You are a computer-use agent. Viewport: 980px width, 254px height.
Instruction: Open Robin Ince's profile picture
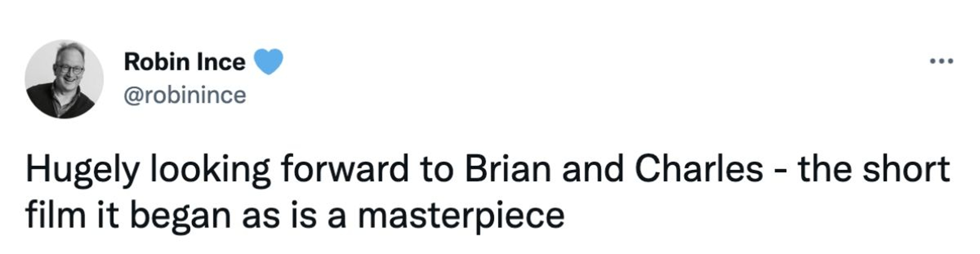tap(64, 79)
